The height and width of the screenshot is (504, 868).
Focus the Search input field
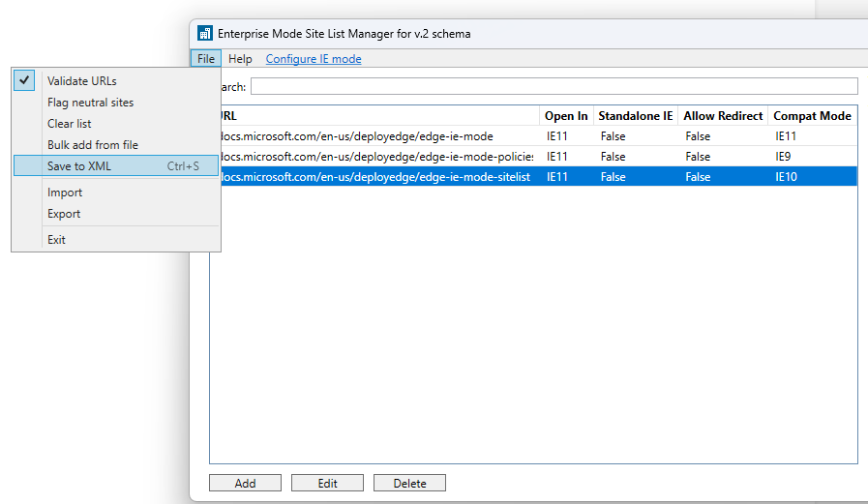[554, 86]
